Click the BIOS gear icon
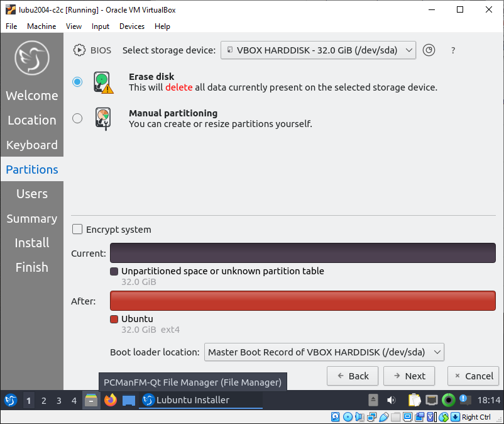504x424 pixels. (x=79, y=50)
